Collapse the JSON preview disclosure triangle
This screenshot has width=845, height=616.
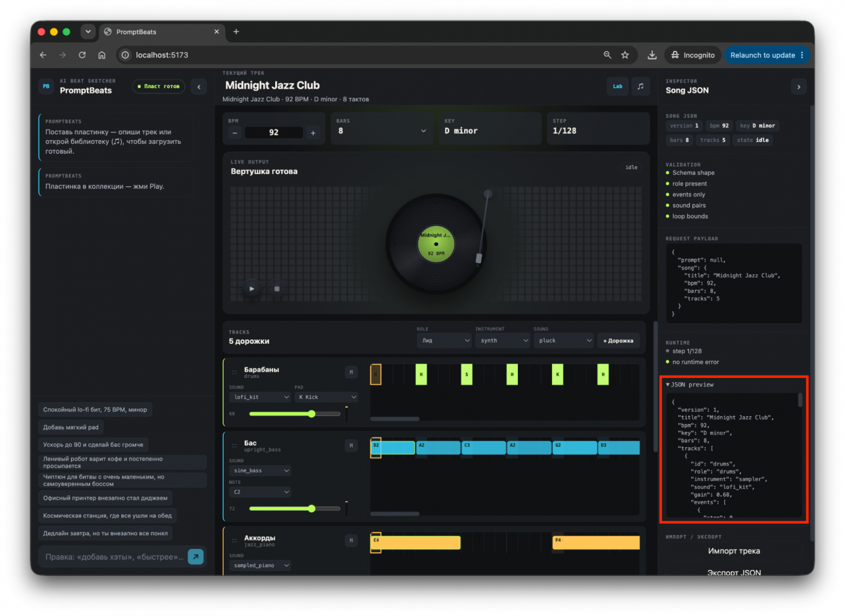click(x=668, y=385)
